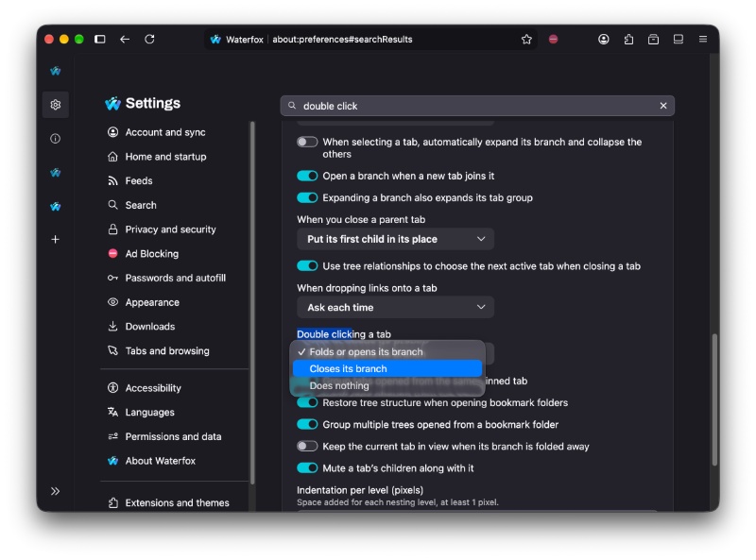Bookmark this page with the star icon
Image resolution: width=756 pixels, height=560 pixels.
click(526, 39)
